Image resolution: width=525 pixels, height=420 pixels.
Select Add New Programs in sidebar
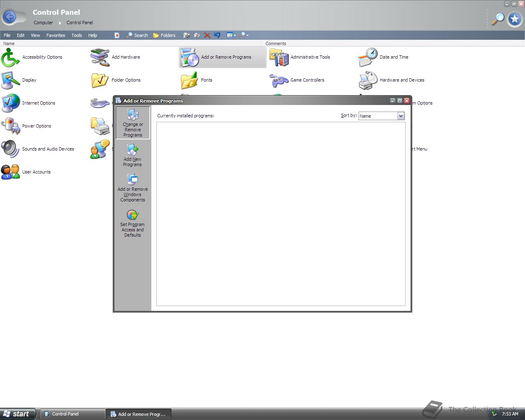[132, 155]
